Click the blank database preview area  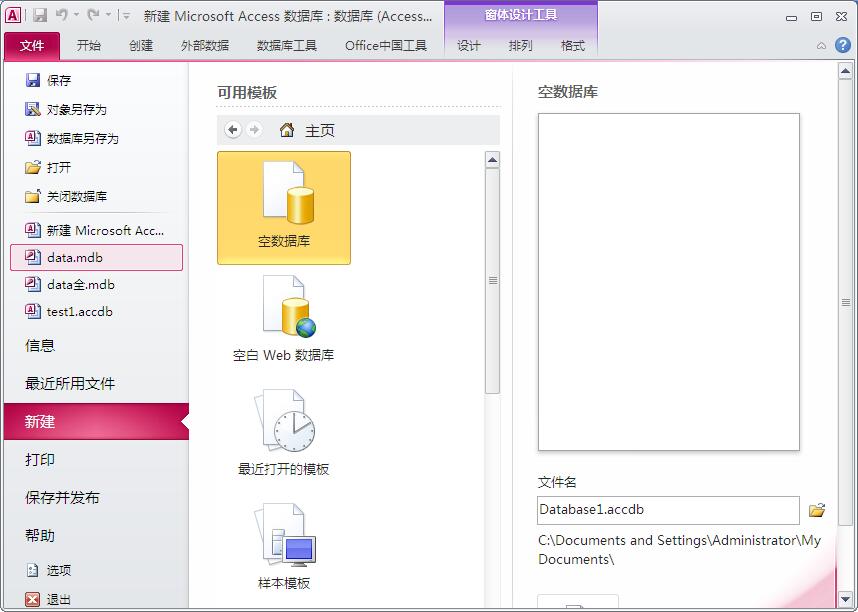coord(669,282)
